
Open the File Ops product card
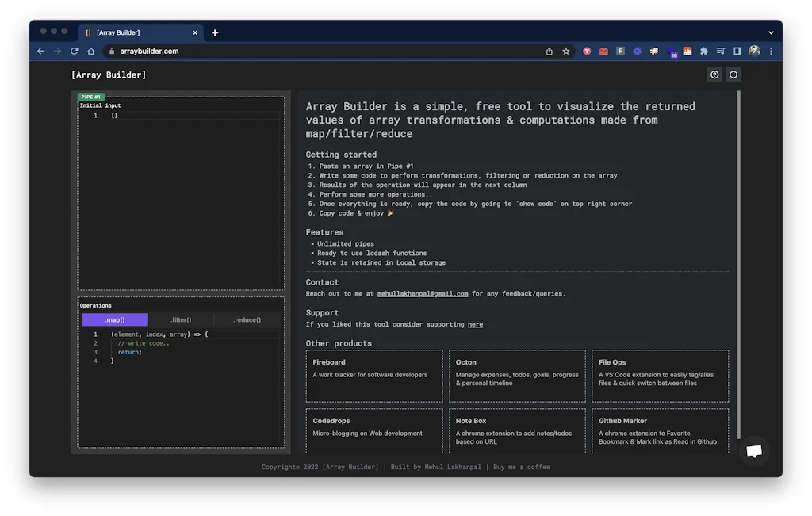[x=661, y=376]
